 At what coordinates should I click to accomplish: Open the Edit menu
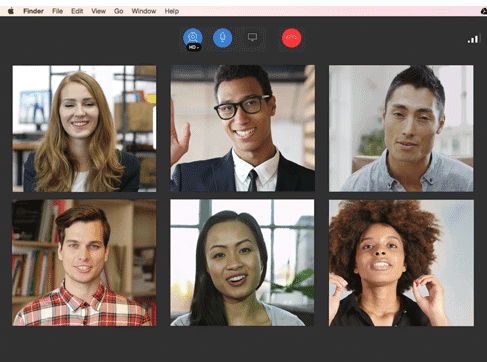77,11
